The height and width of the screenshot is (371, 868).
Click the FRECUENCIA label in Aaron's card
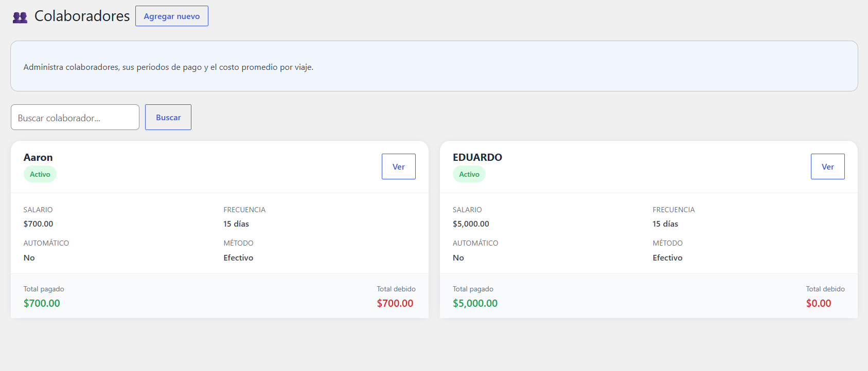tap(244, 210)
